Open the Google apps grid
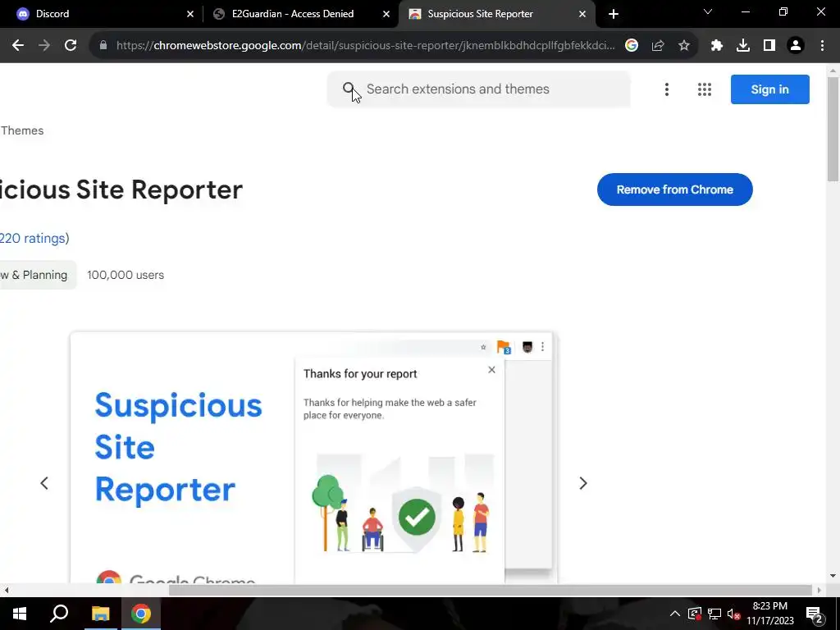 pos(705,89)
